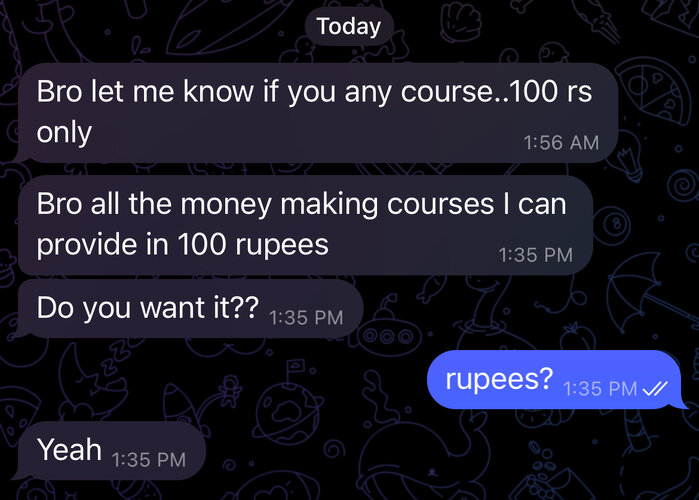
Task: Tap the submarine doodle beside 'Do you want it??'
Action: [386, 328]
